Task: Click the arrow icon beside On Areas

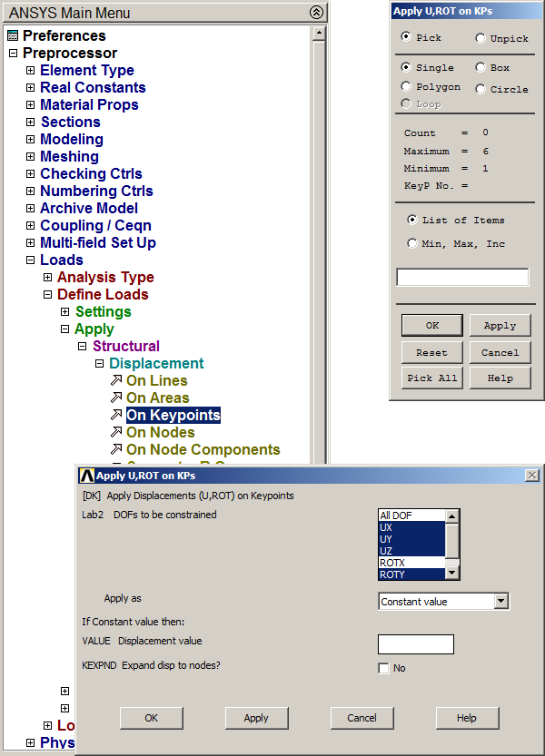Action: pyautogui.click(x=115, y=398)
